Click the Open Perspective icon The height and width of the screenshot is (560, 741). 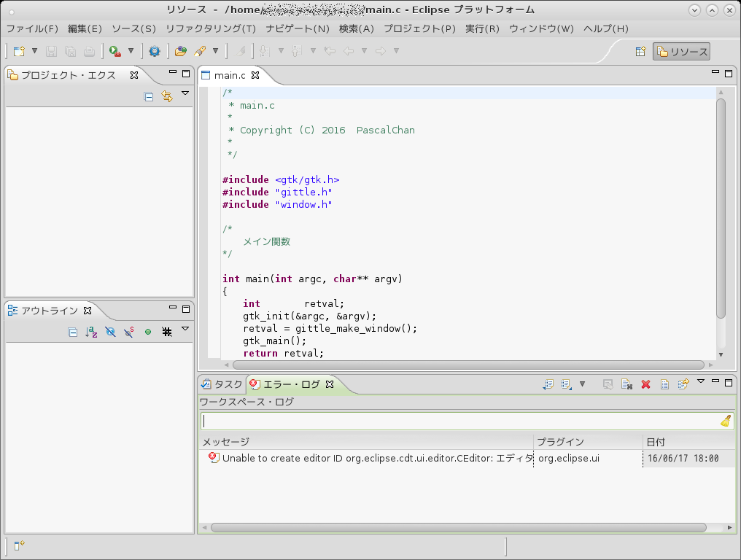[640, 52]
